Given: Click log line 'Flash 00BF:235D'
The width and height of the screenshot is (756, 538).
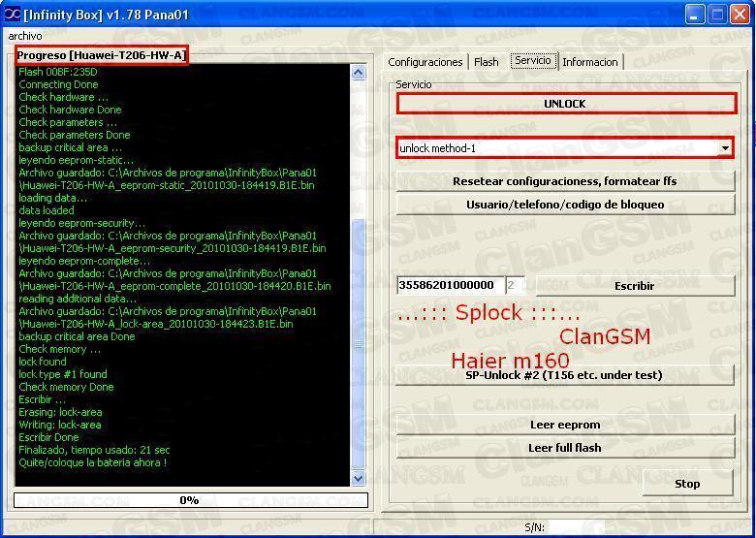Looking at the screenshot, I should 58,73.
